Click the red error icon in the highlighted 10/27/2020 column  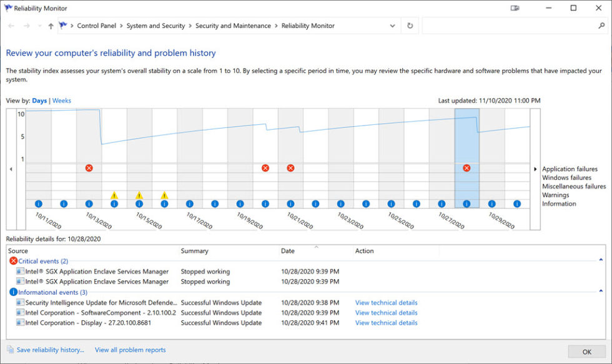[x=466, y=167]
